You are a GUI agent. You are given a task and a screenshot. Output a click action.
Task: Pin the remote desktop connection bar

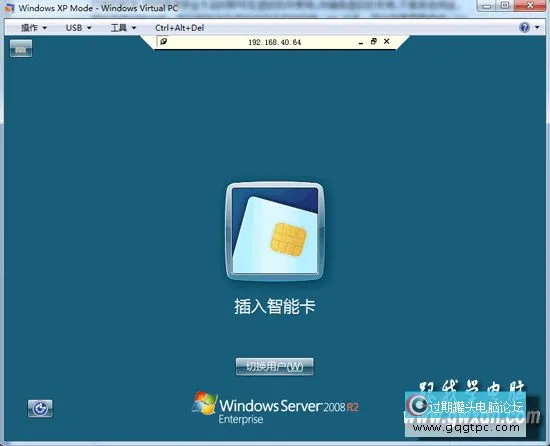coord(163,41)
